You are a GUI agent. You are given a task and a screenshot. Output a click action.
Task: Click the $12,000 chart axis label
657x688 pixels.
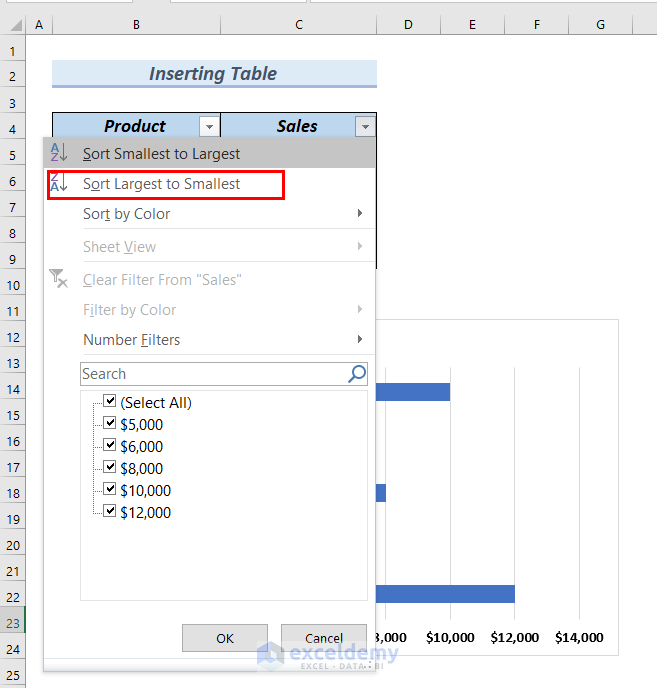[515, 637]
